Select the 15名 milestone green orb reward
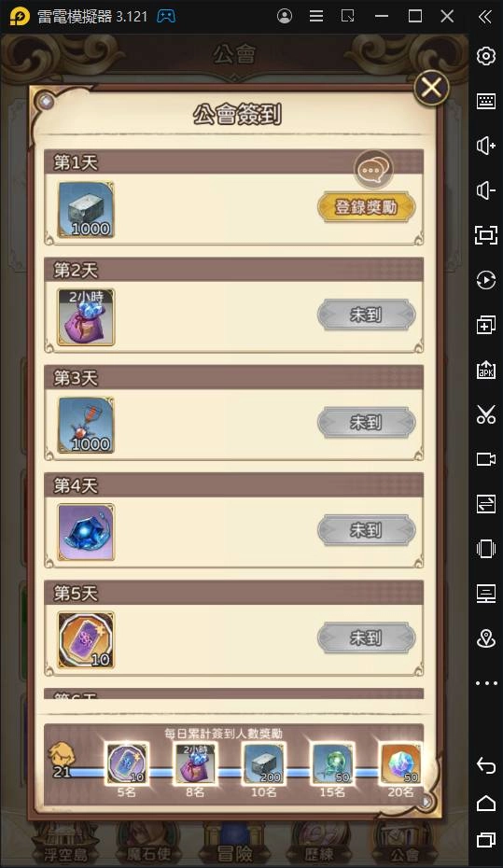 pyautogui.click(x=332, y=763)
